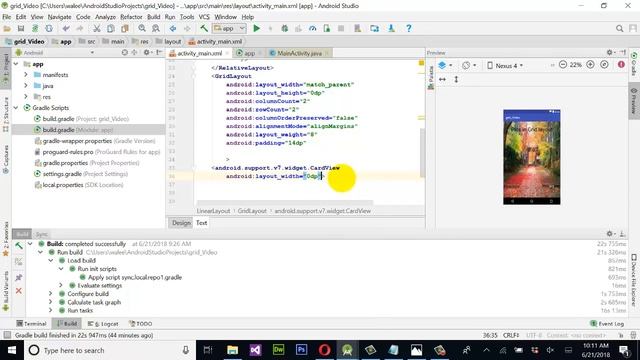Viewport: 640px width, 360px height.
Task: Open the Debug app bug icon
Action: pyautogui.click(x=284, y=29)
